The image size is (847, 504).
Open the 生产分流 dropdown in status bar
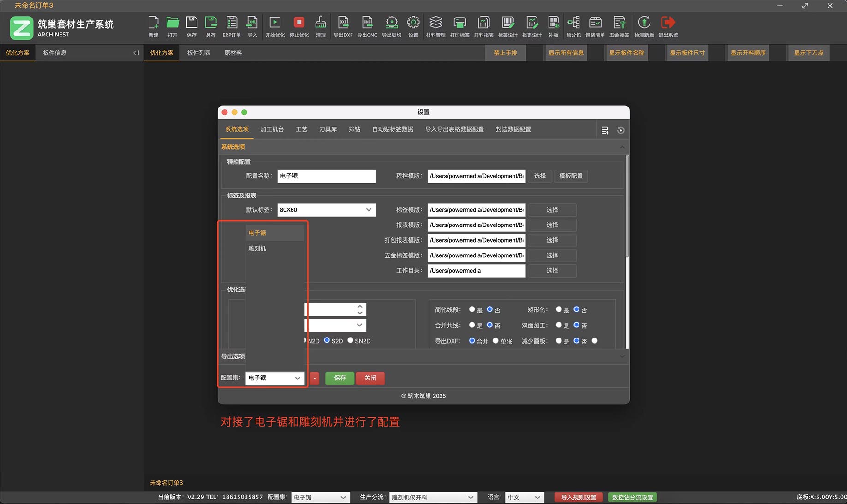432,497
